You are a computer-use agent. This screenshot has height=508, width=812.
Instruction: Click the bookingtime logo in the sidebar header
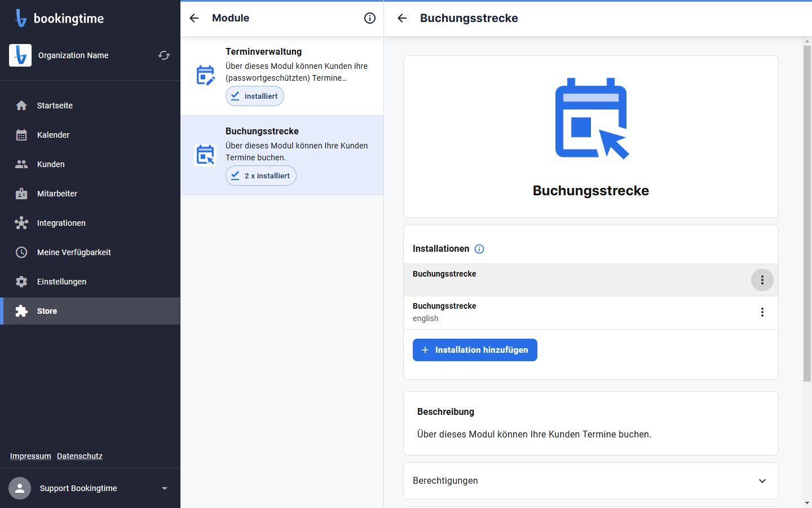[59, 18]
